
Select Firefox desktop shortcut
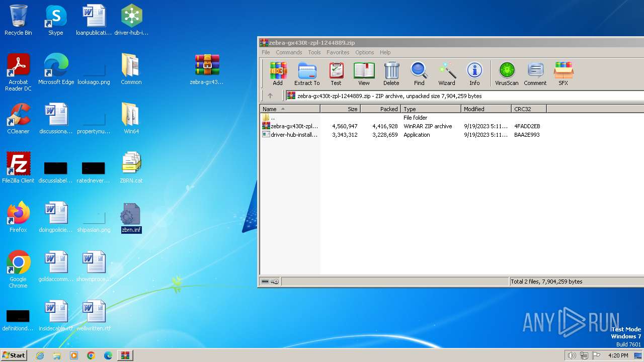click(18, 217)
